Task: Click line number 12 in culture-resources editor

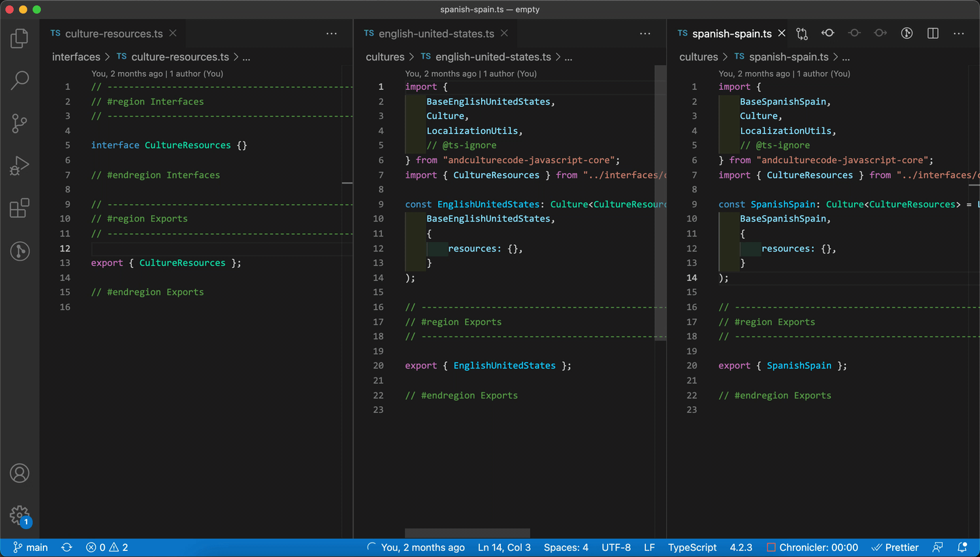Action: (65, 248)
